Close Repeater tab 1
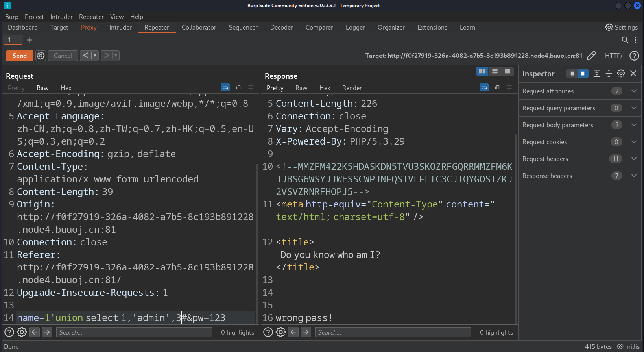Screen dimensions: 644x352 pyautogui.click(x=16, y=40)
